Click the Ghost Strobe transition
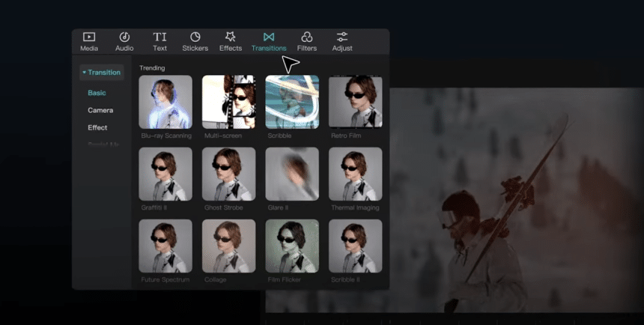This screenshot has width=644, height=325. [228, 174]
